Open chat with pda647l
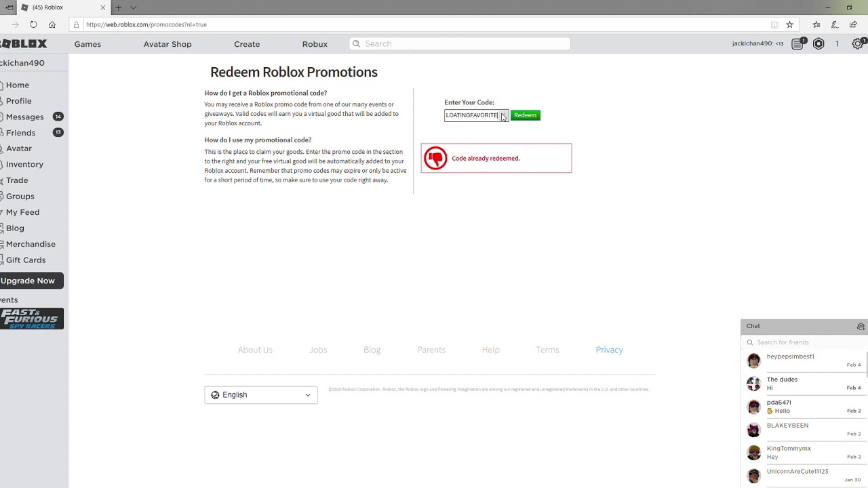This screenshot has width=868, height=488. [804, 407]
